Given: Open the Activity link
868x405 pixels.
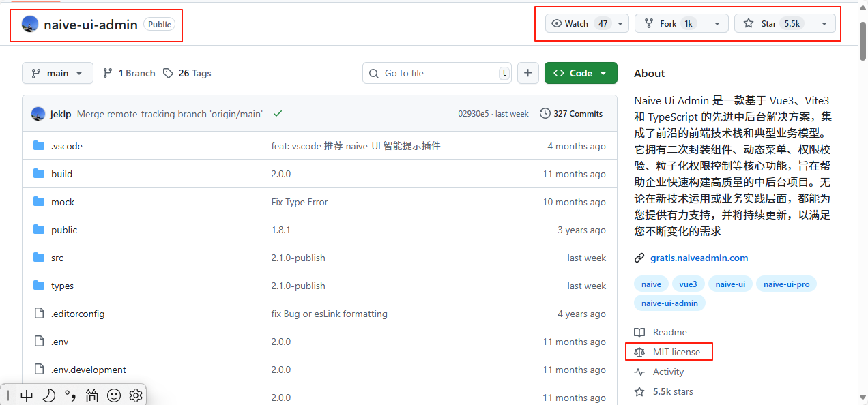Looking at the screenshot, I should 659,372.
